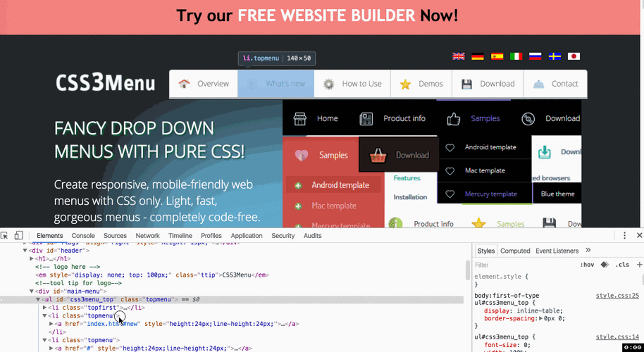Viewport: 644px width, 352px height.
Task: Switch to the Computed tab
Action: pyautogui.click(x=515, y=251)
